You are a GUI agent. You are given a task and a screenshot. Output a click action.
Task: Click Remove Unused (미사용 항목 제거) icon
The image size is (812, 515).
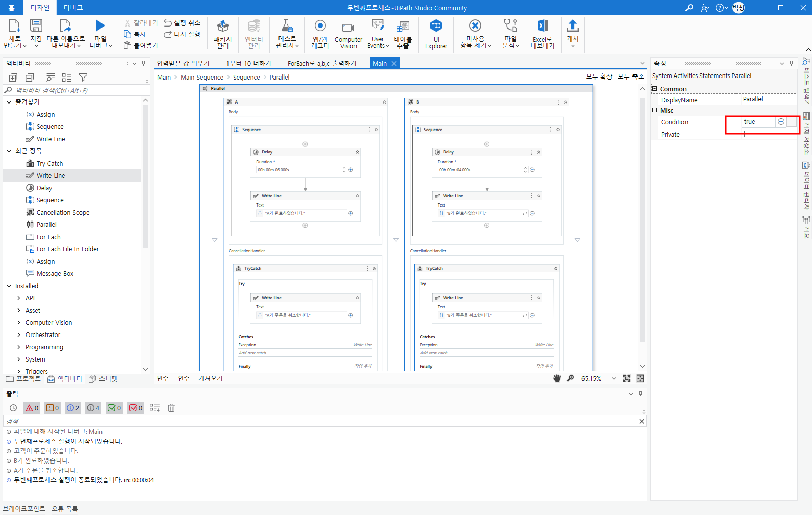pyautogui.click(x=475, y=25)
